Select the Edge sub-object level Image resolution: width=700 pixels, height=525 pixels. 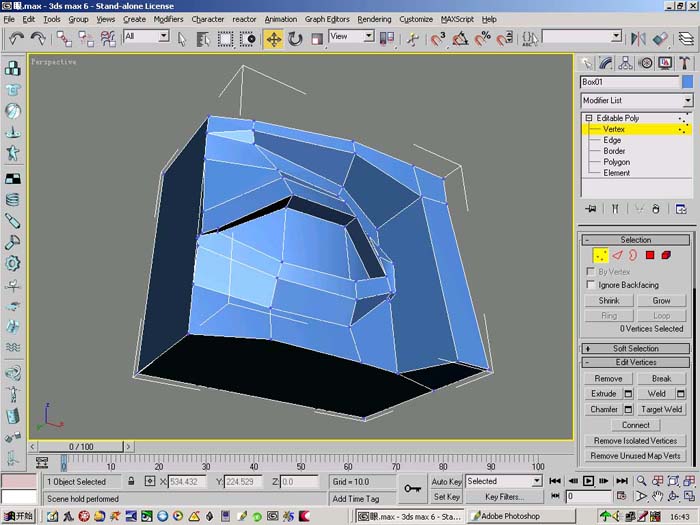pyautogui.click(x=612, y=140)
